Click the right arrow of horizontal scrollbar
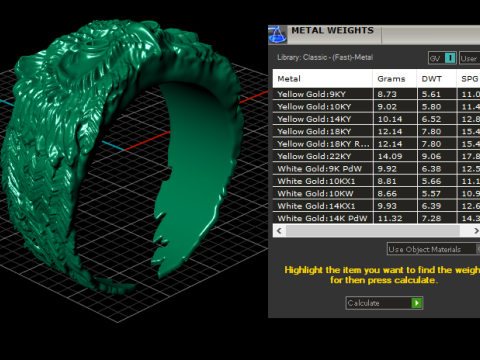The image size is (480, 360). coord(476,231)
